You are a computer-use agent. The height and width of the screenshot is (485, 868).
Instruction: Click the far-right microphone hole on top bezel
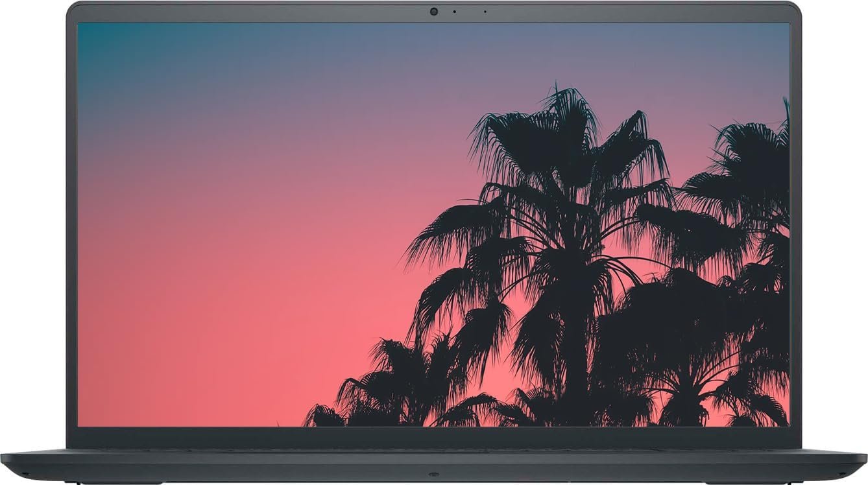pos(485,11)
